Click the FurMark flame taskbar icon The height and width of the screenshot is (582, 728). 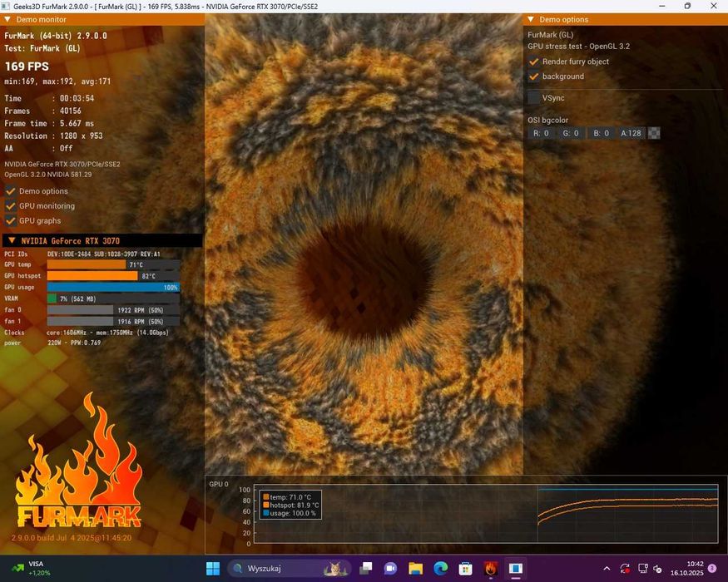pos(491,568)
